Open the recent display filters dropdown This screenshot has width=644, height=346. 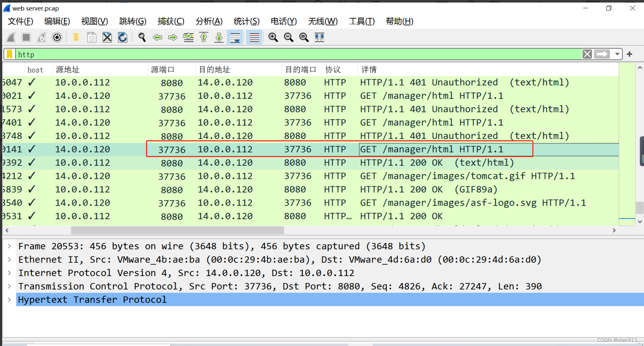(617, 54)
